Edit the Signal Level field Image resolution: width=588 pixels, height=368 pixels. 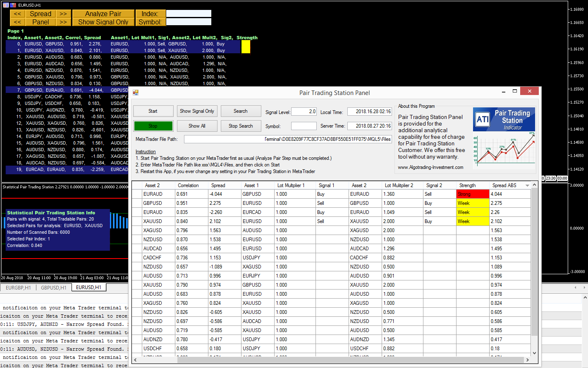pyautogui.click(x=304, y=112)
